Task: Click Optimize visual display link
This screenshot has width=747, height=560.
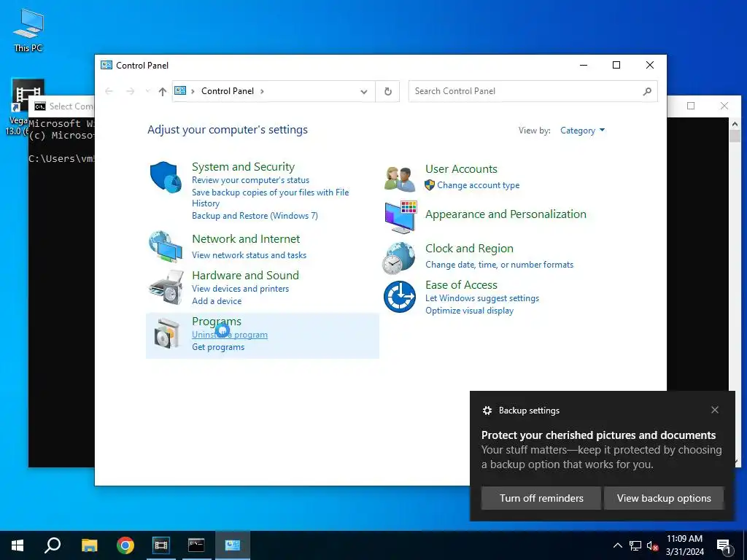Action: click(x=469, y=311)
